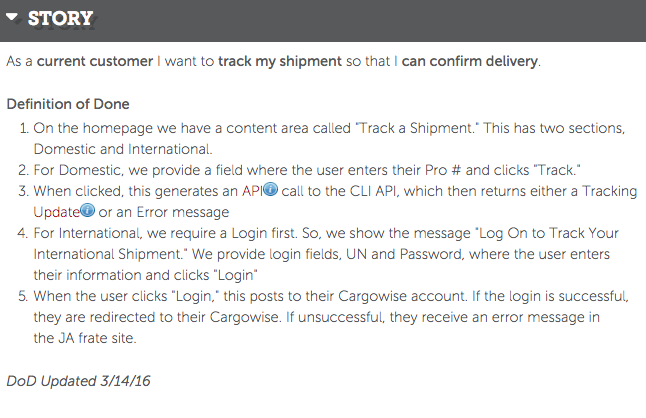The width and height of the screenshot is (646, 418).
Task: Click the italic 'DoD Updated 3/14/16' note
Action: [78, 381]
